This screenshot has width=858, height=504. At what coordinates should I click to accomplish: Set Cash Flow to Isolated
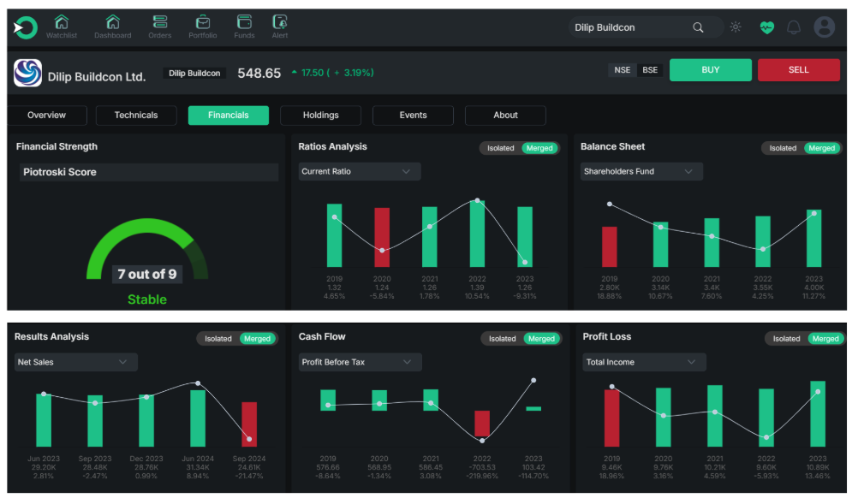tap(503, 339)
